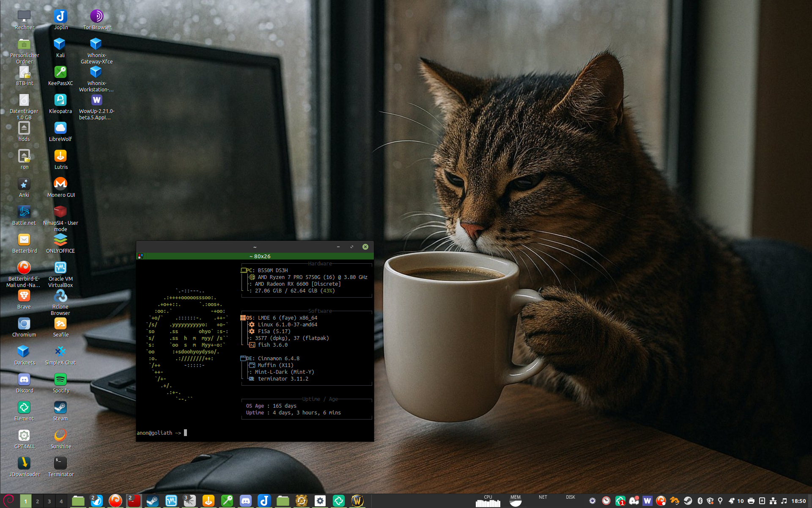Click the 18:50 clock applet
812x508 pixels.
tap(798, 501)
